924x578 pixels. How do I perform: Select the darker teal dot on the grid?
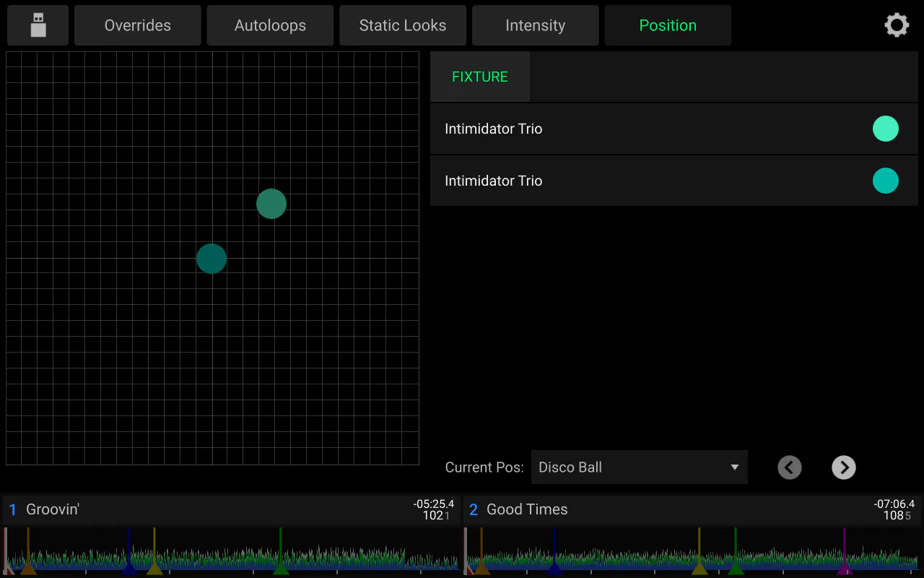click(x=212, y=259)
